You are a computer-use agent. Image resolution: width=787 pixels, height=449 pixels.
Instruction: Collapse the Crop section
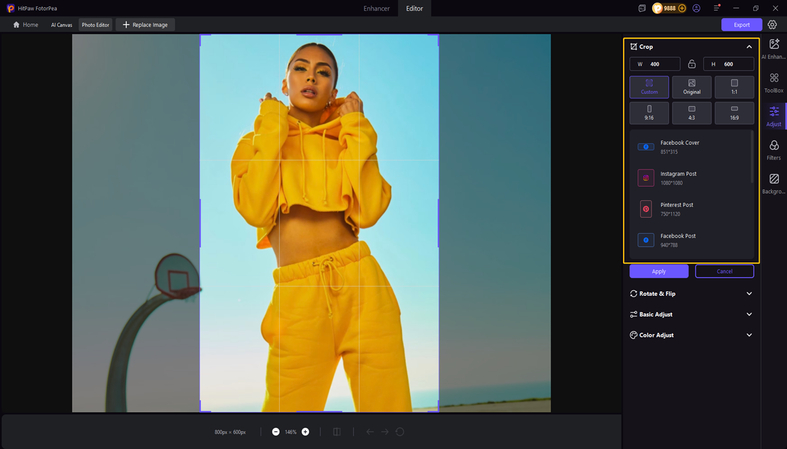pyautogui.click(x=749, y=47)
